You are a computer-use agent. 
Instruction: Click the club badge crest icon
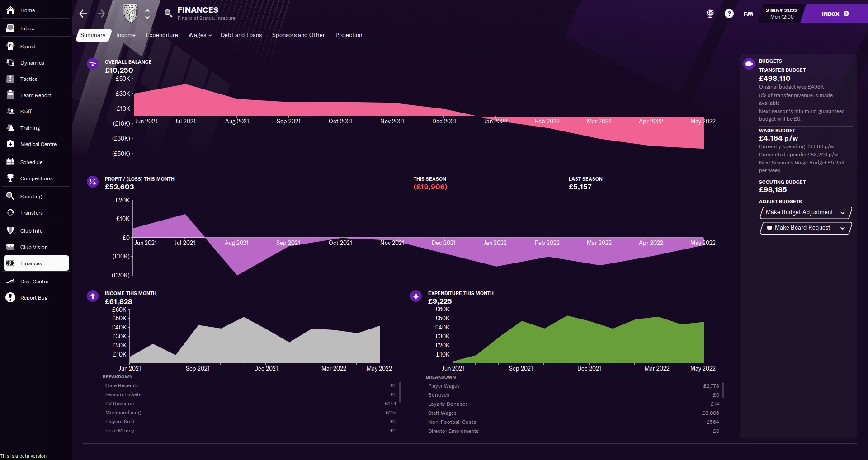130,14
